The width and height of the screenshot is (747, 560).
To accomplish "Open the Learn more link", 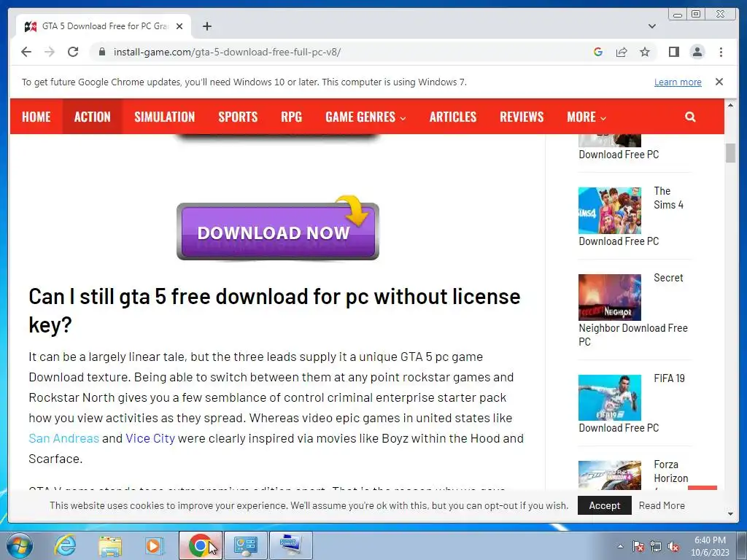I will point(678,82).
